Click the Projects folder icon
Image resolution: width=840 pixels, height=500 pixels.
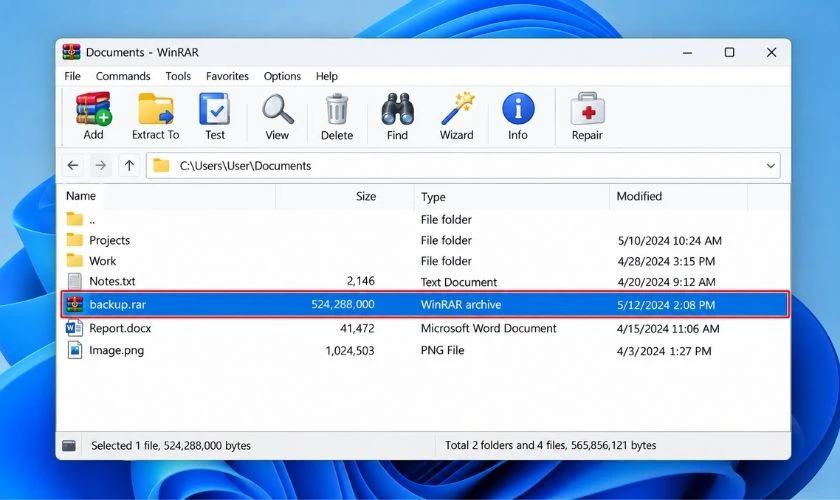coord(74,240)
